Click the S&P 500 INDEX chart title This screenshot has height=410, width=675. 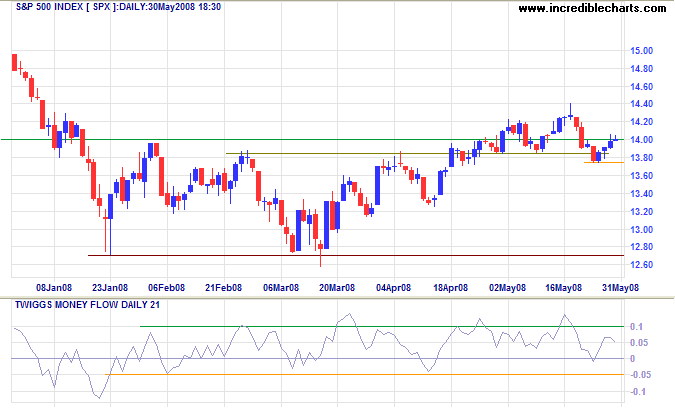click(x=118, y=7)
